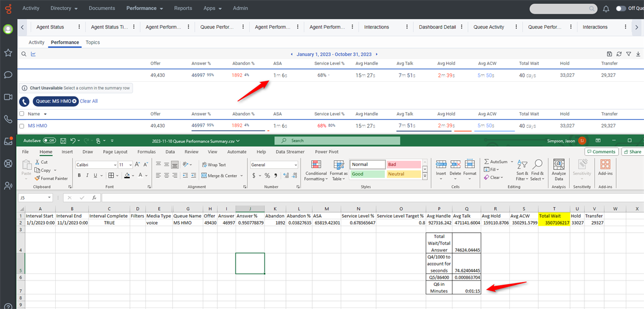Open the Formulas ribbon tab
This screenshot has width=644, height=309.
pyautogui.click(x=147, y=152)
